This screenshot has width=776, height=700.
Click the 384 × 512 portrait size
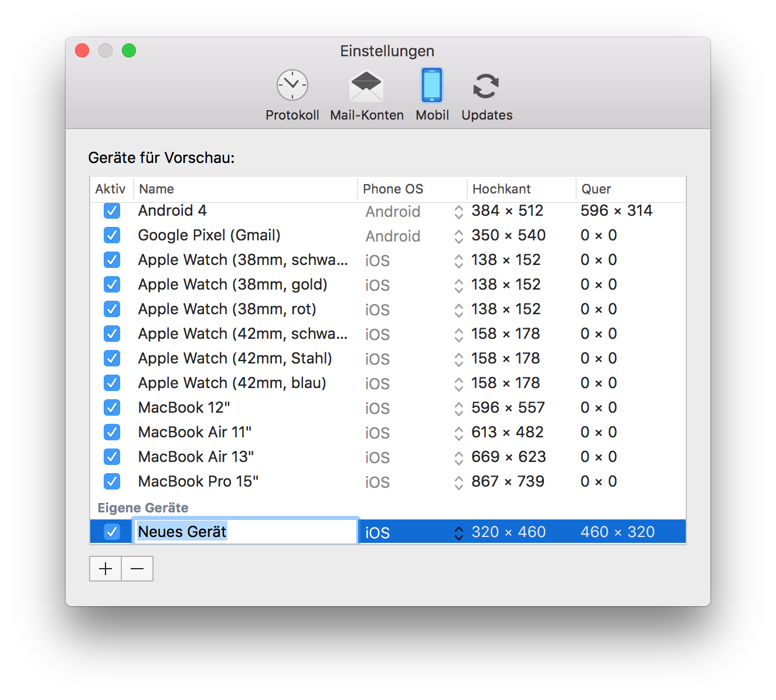pos(508,210)
